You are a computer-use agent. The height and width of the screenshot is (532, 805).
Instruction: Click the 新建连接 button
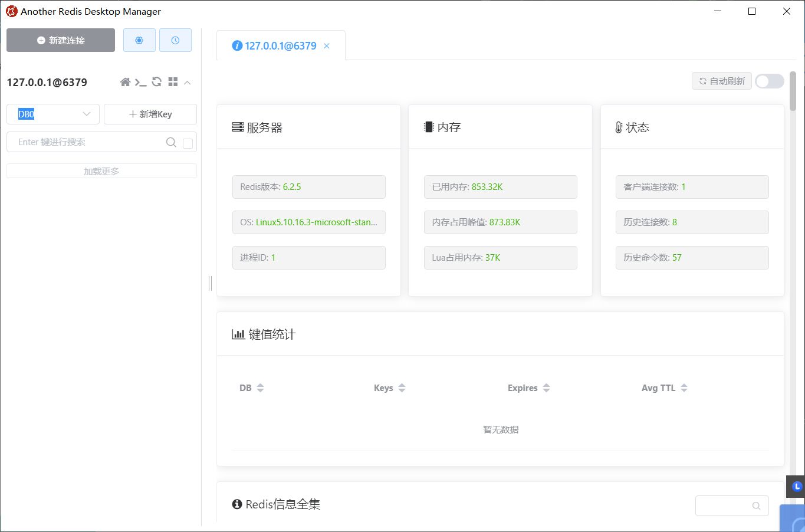(61, 40)
